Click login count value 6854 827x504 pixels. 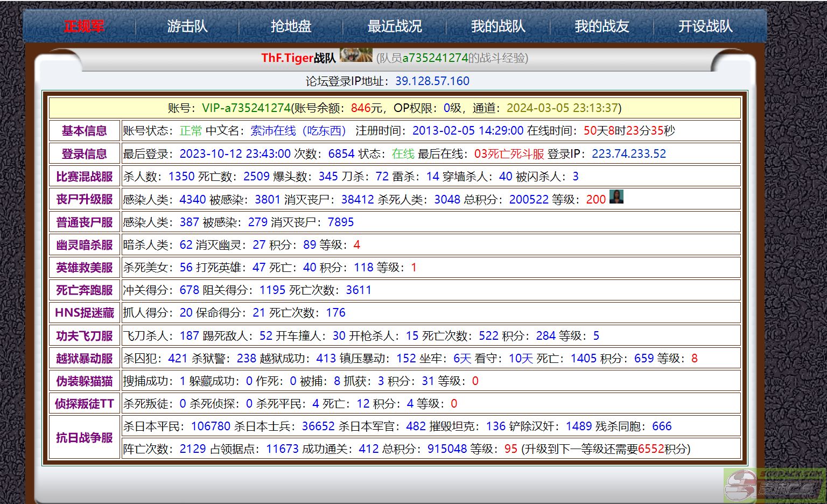(x=341, y=154)
